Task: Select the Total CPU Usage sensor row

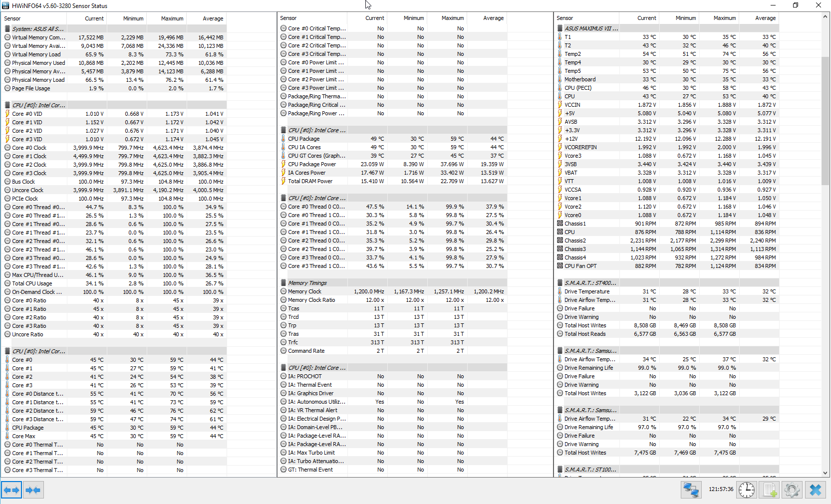Action: click(x=32, y=283)
